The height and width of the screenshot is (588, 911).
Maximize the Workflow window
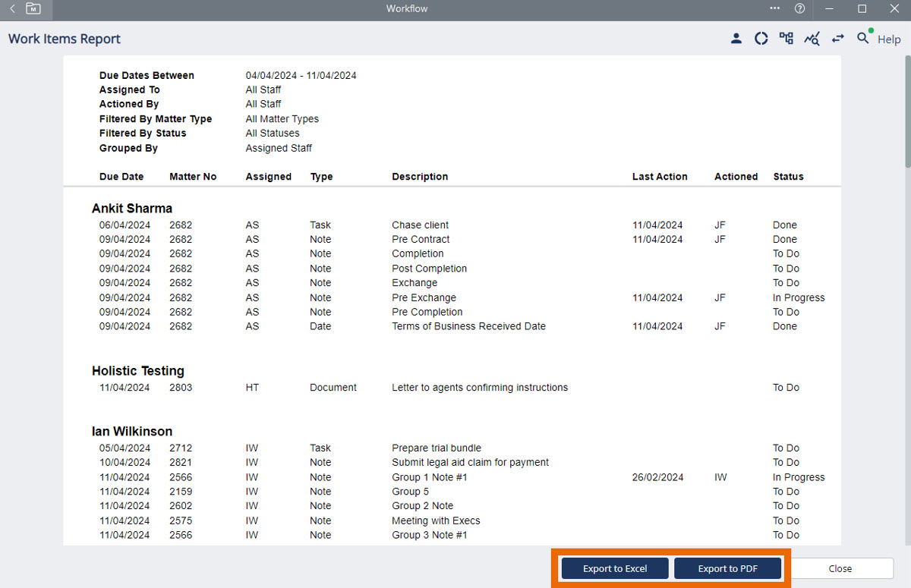coord(862,9)
